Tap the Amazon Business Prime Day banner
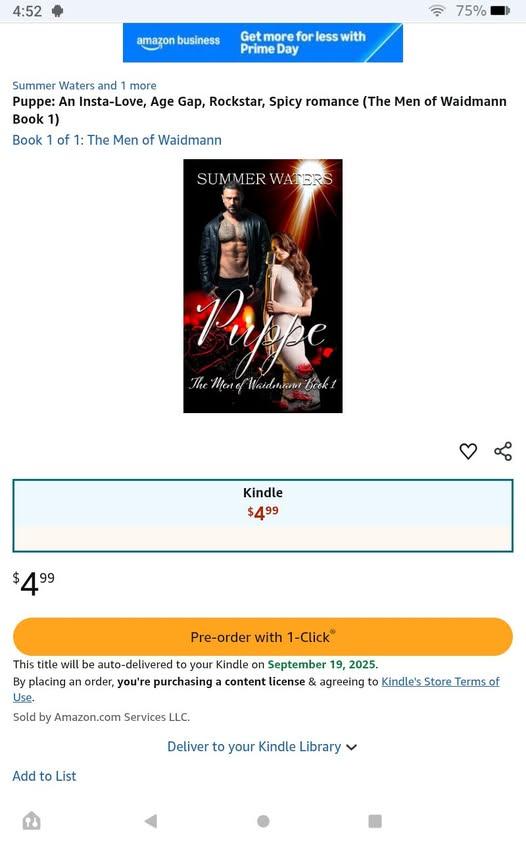 tap(263, 42)
